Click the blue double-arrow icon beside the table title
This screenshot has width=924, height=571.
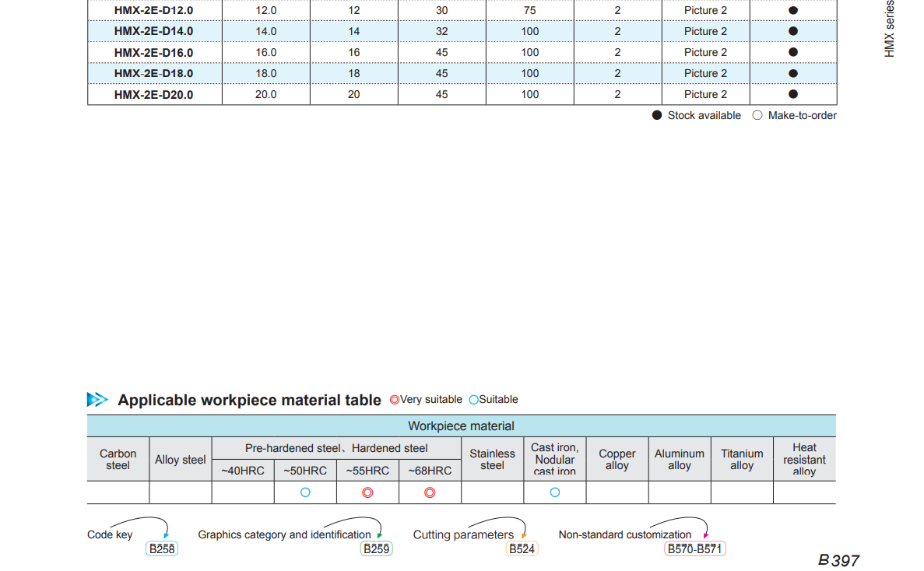pyautogui.click(x=97, y=400)
